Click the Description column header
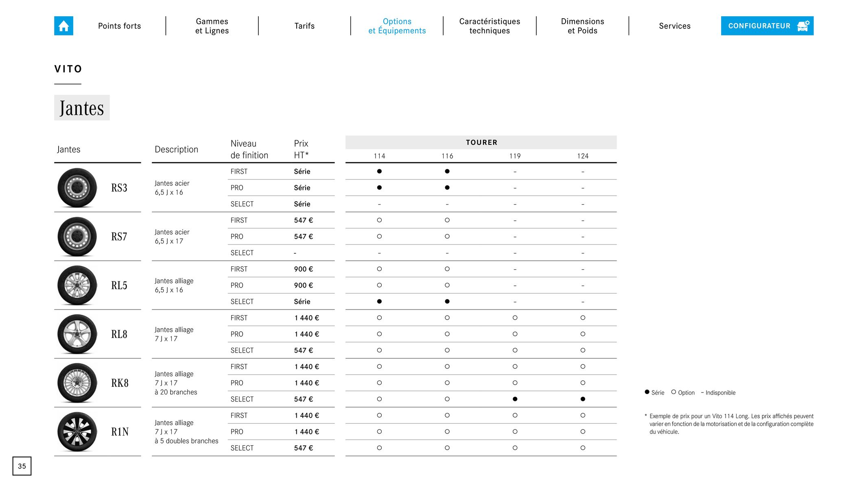 tap(176, 149)
